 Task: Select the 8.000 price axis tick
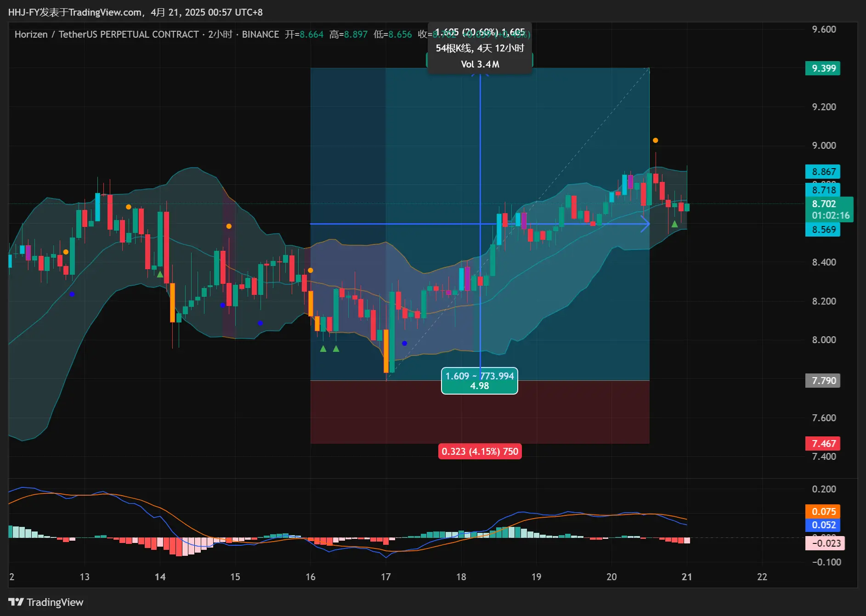(x=824, y=340)
